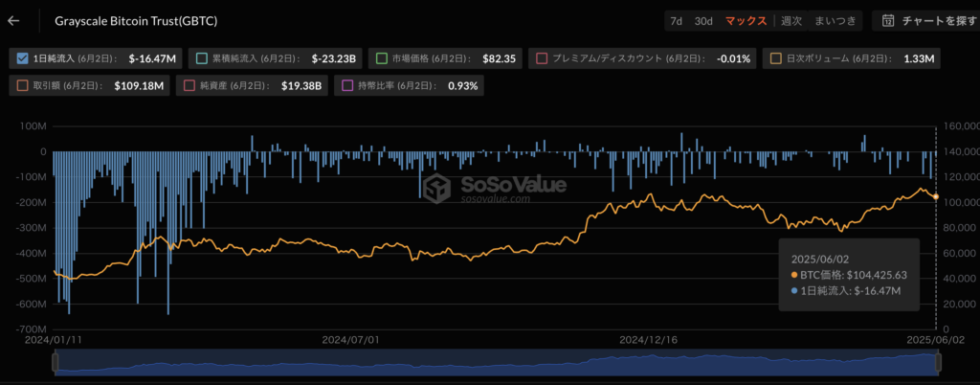Click the 0.93% holding ratio value

pos(462,86)
